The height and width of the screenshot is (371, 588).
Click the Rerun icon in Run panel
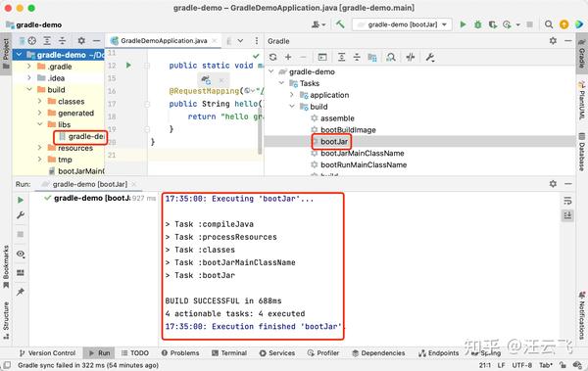click(21, 200)
